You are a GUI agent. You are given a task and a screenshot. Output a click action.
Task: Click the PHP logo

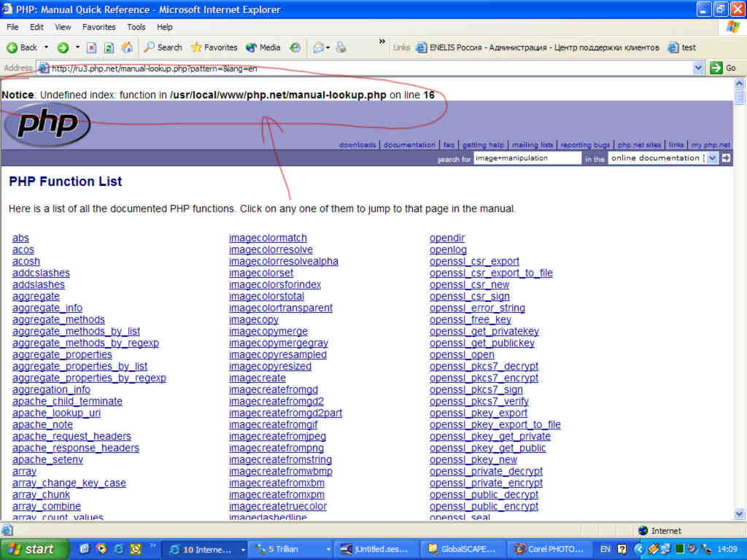pos(47,124)
